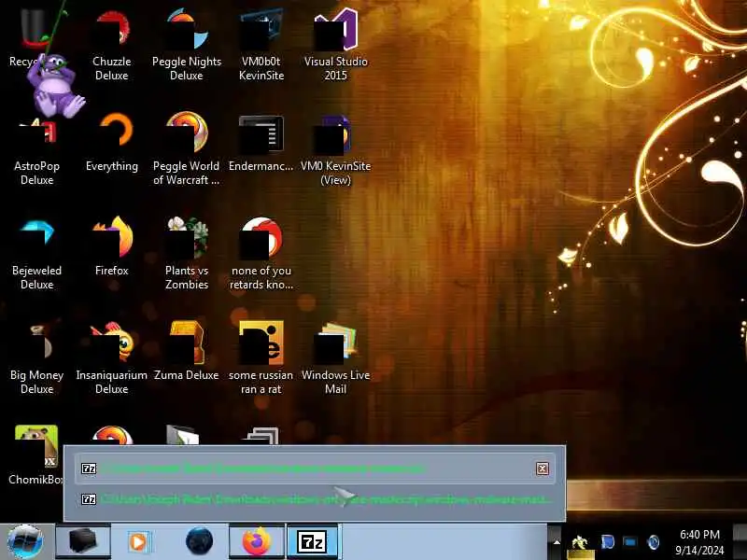
Task: Select Peggle World of Warcraft icon
Action: pyautogui.click(x=186, y=148)
